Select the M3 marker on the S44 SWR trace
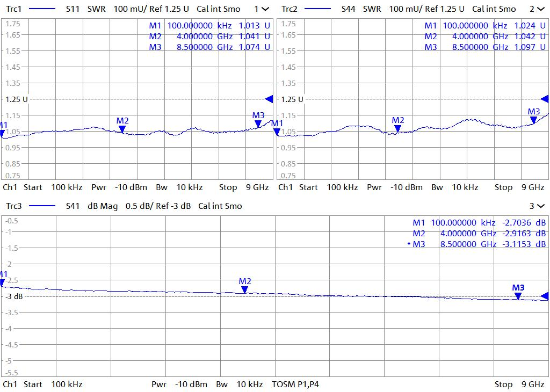Viewport: 550px width, 392px height. pos(533,120)
